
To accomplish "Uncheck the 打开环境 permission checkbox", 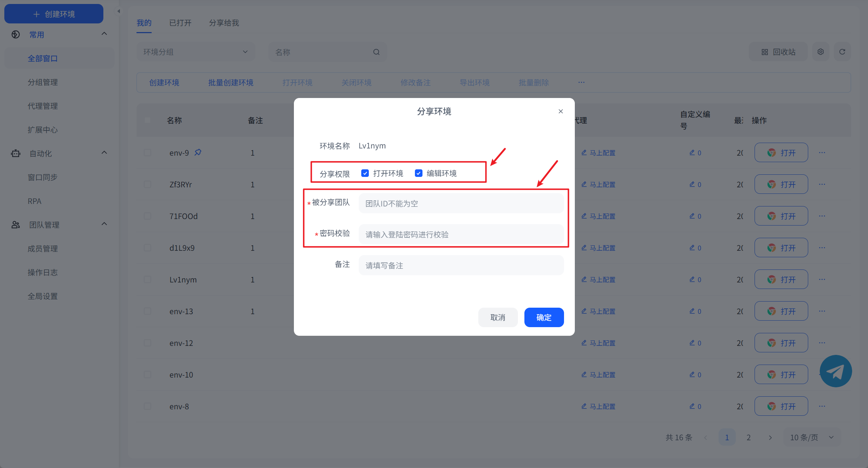I will [x=365, y=173].
